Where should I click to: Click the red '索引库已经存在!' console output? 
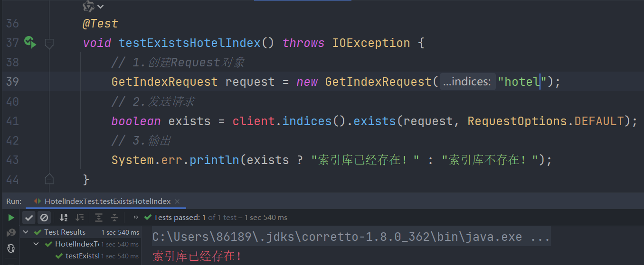[198, 256]
